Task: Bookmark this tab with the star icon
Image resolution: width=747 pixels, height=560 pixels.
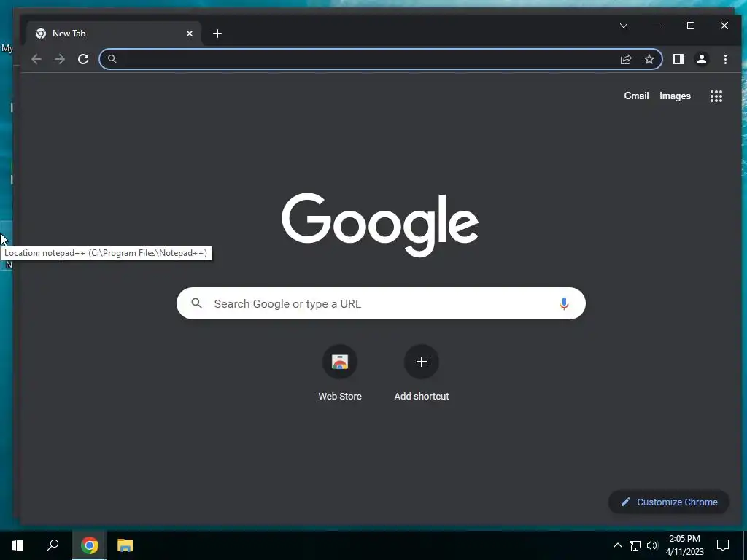Action: click(649, 59)
